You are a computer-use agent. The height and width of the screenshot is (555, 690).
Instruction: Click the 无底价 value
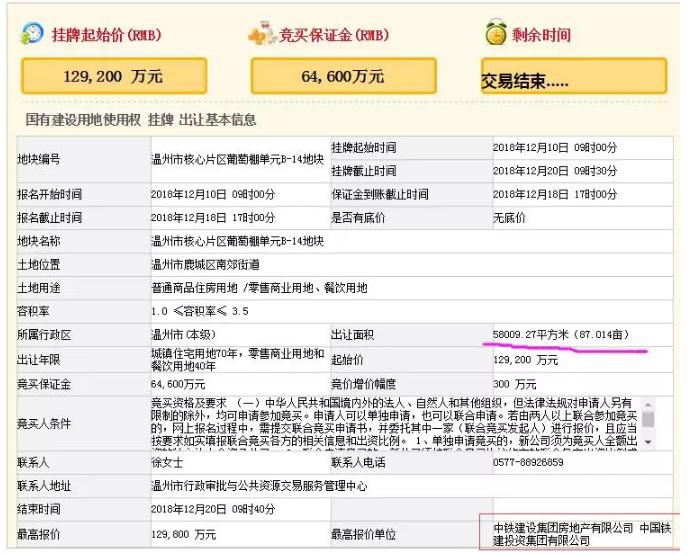point(509,217)
